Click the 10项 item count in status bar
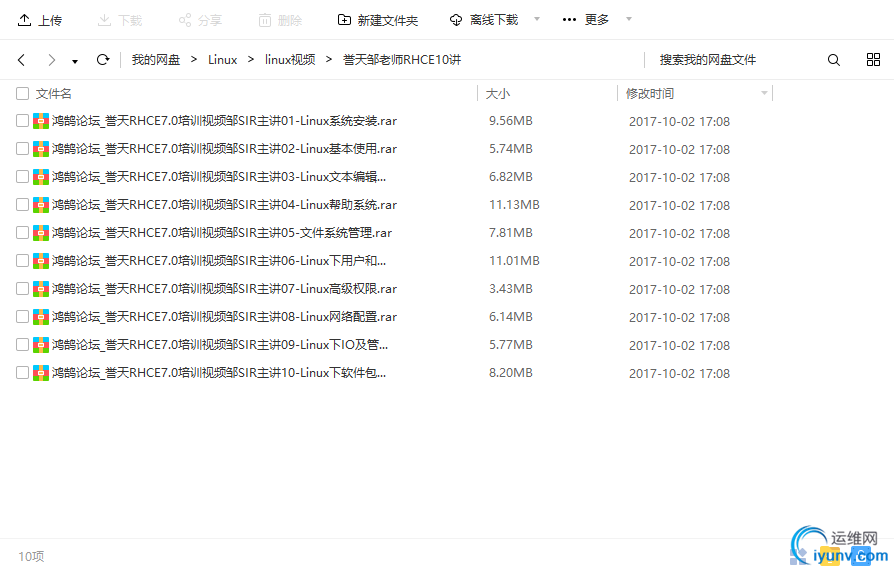The width and height of the screenshot is (894, 572). (31, 556)
